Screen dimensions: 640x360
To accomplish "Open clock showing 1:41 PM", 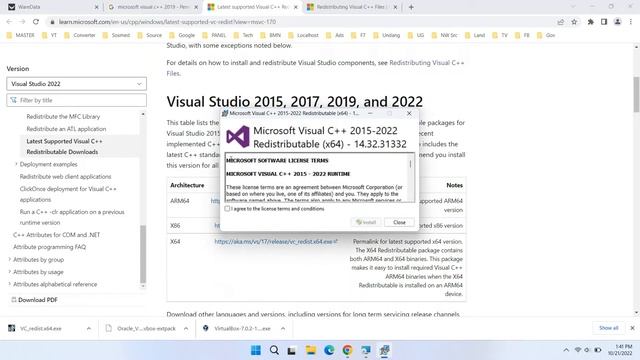I will click(620, 350).
